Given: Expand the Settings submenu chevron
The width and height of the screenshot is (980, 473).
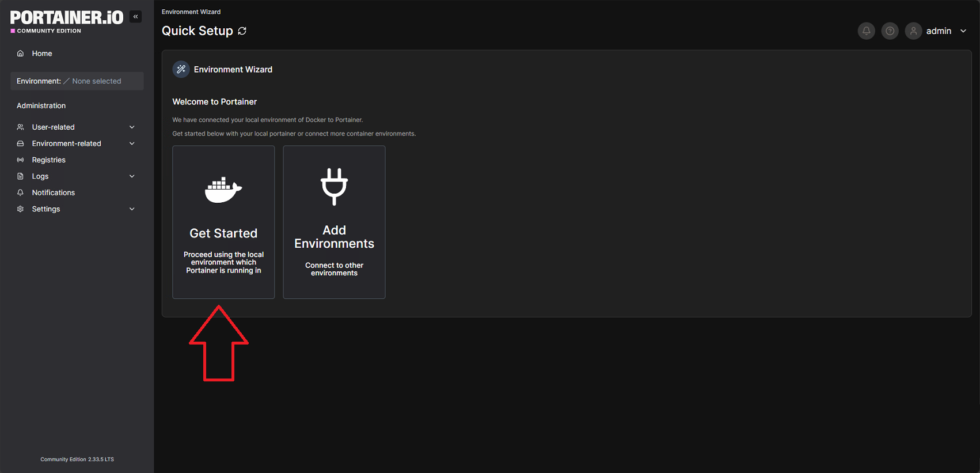Looking at the screenshot, I should coord(132,209).
